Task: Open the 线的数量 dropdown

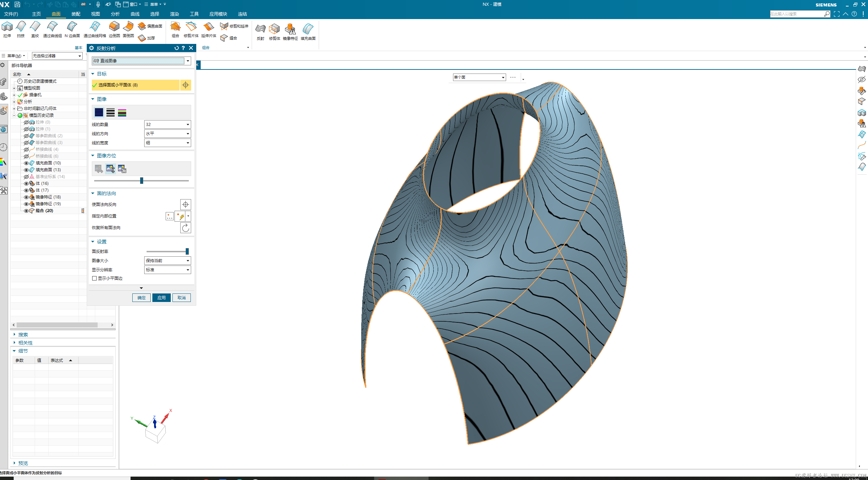Action: click(167, 124)
